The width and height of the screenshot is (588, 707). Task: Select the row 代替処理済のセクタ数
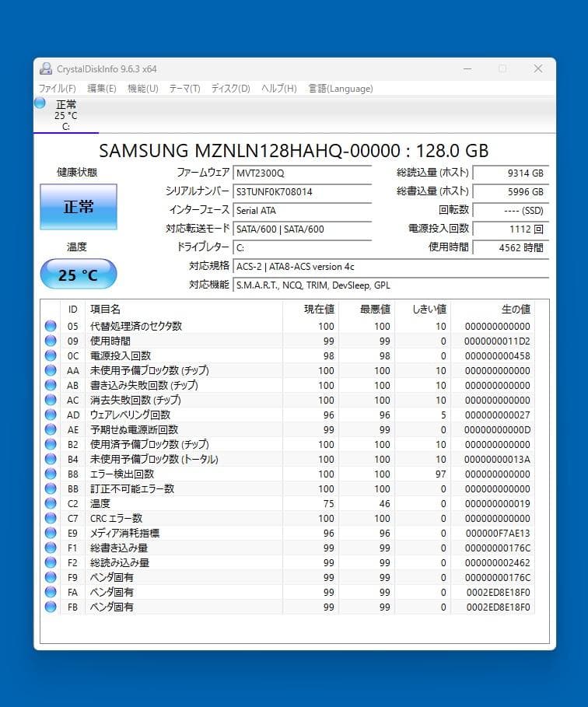pyautogui.click(x=288, y=326)
